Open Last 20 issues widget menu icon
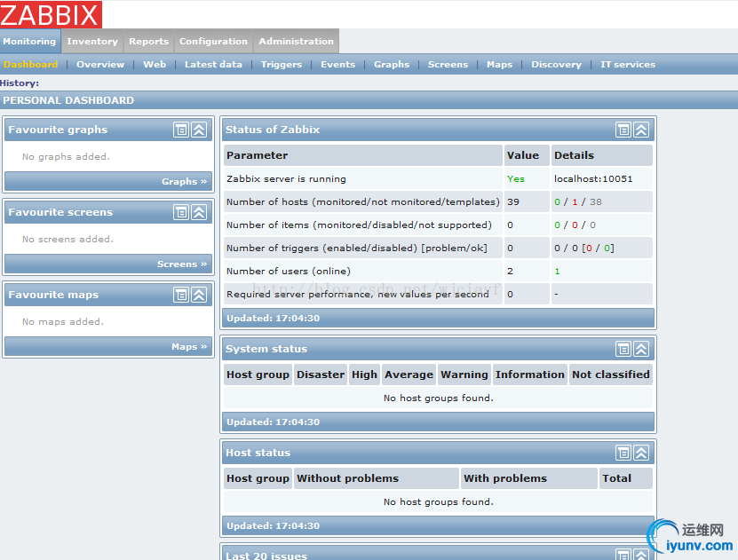This screenshot has height=560, width=738. point(623,555)
